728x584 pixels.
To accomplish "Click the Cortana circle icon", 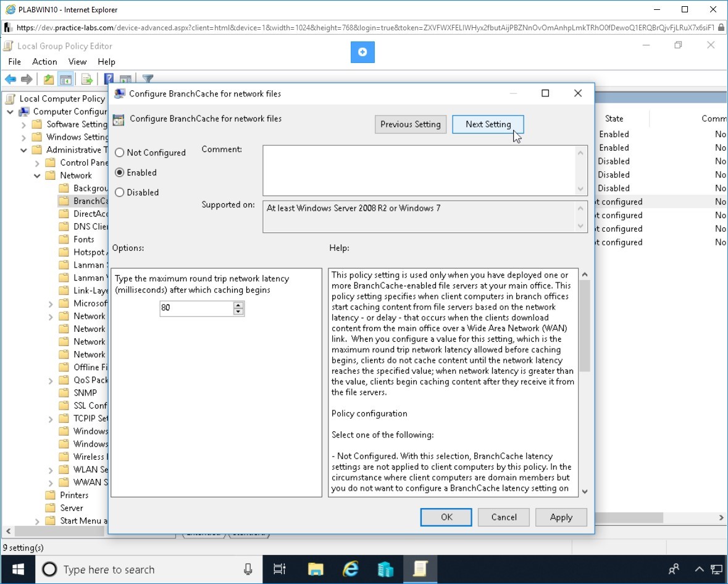I will coord(49,569).
